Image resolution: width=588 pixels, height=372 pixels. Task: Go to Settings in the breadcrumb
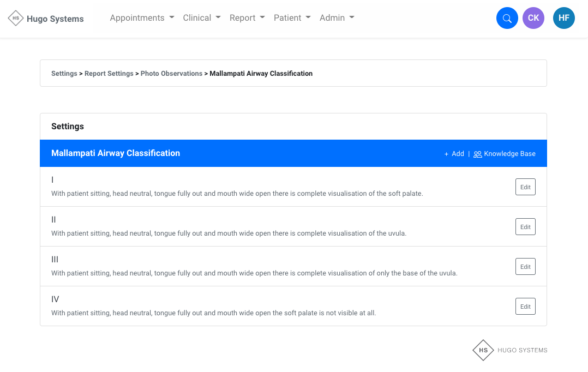point(64,74)
